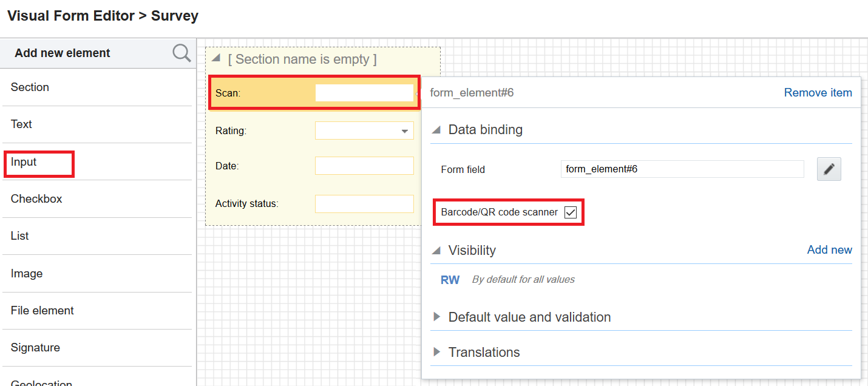Add a Text element
The image size is (868, 386).
pos(21,124)
